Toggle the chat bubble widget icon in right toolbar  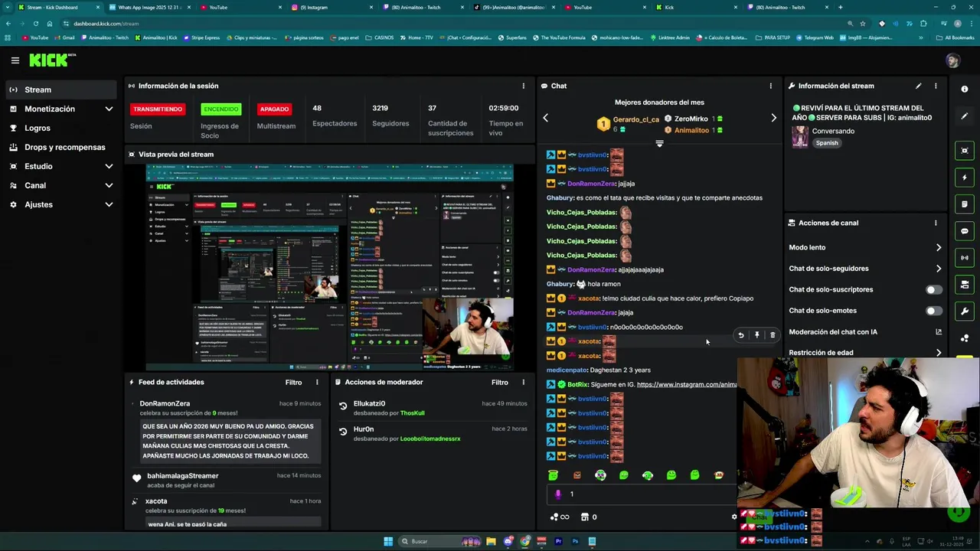tap(965, 231)
